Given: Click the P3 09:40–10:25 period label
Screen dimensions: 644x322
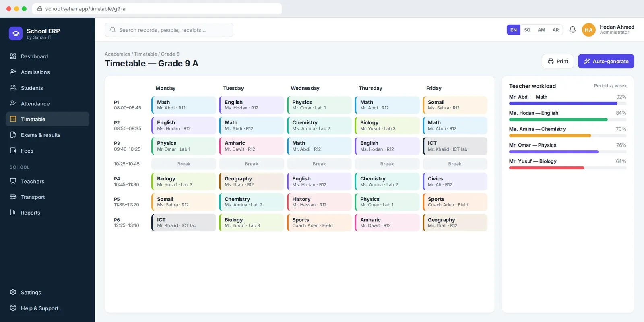Looking at the screenshot, I should (127, 146).
